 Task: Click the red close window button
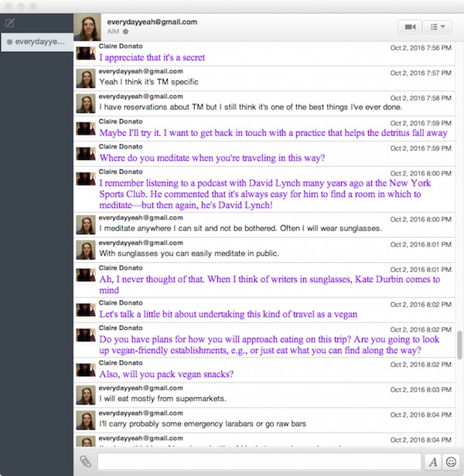(x=9, y=6)
